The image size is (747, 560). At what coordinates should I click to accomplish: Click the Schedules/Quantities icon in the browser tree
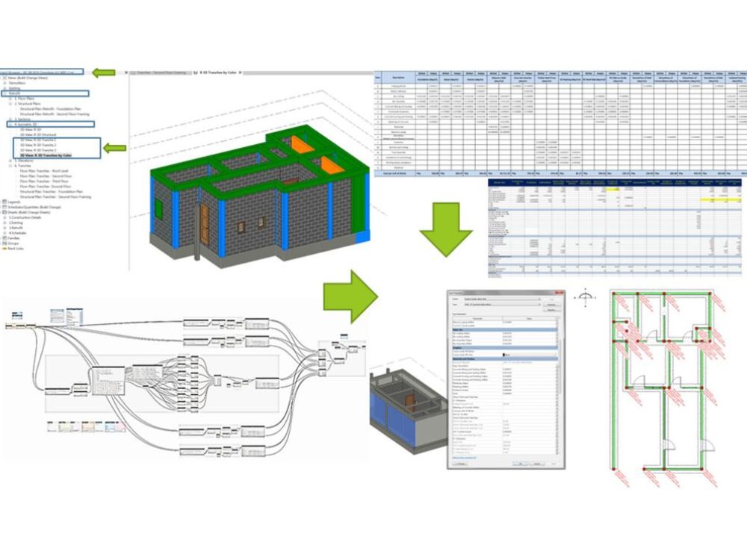tap(3, 206)
